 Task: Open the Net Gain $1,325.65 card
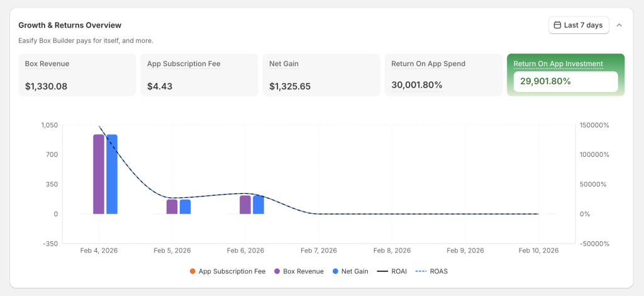[321, 75]
